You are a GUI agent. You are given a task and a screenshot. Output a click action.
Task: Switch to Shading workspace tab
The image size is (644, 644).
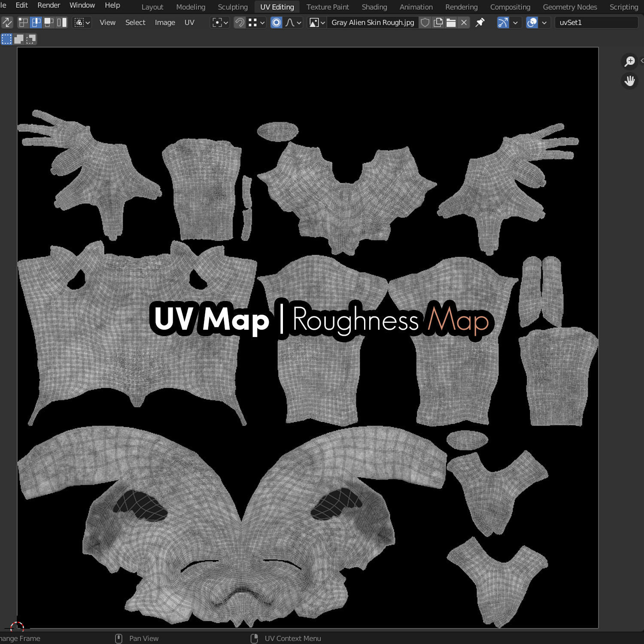click(374, 7)
